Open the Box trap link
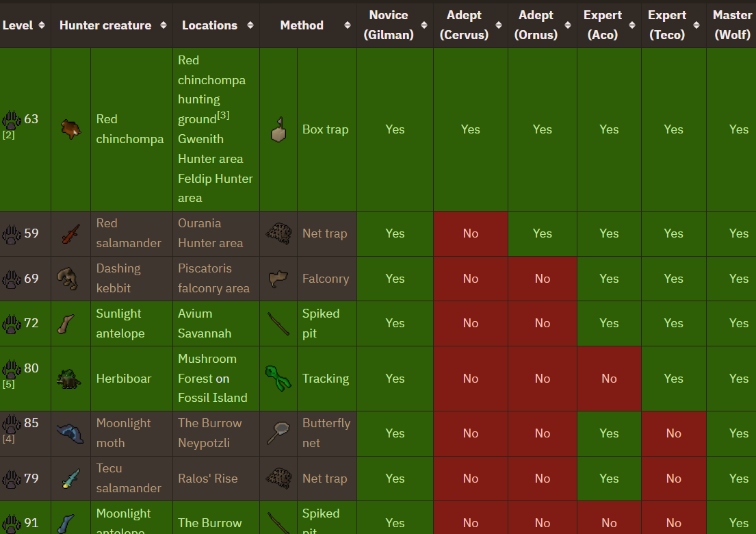The width and height of the screenshot is (756, 534). tap(326, 129)
